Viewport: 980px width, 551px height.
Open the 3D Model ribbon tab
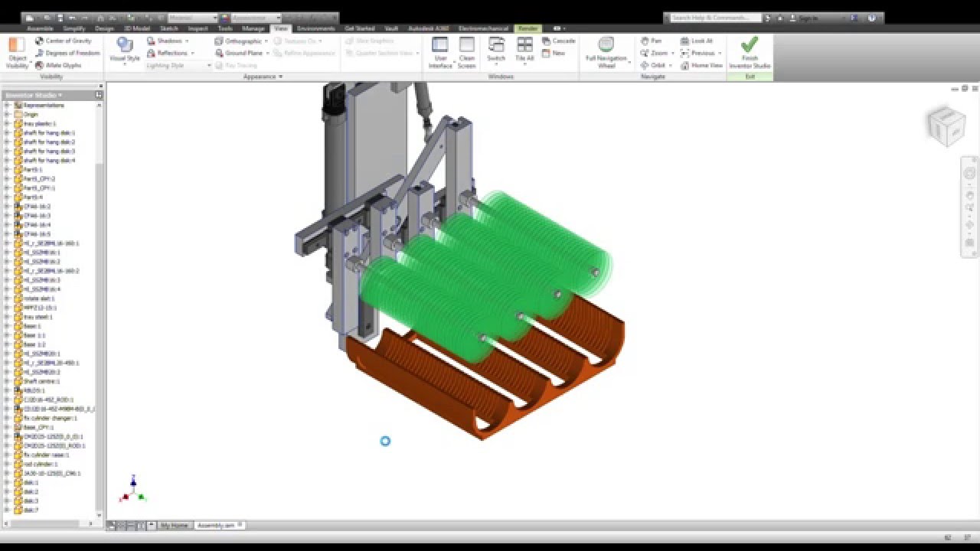pyautogui.click(x=137, y=28)
